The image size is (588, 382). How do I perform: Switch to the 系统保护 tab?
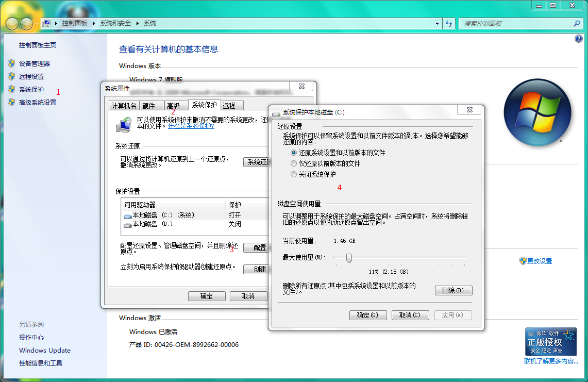click(x=205, y=105)
